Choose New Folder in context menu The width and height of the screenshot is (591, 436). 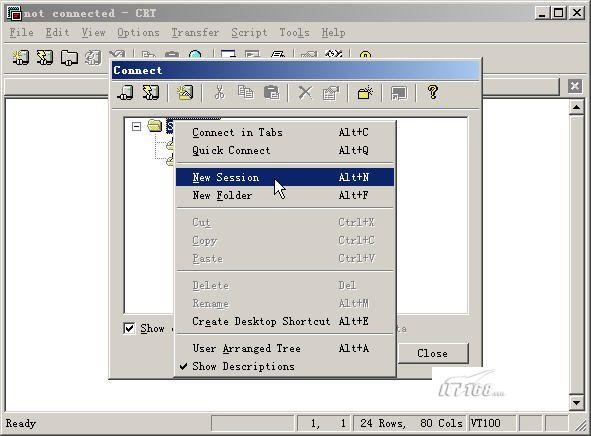pyautogui.click(x=285, y=195)
